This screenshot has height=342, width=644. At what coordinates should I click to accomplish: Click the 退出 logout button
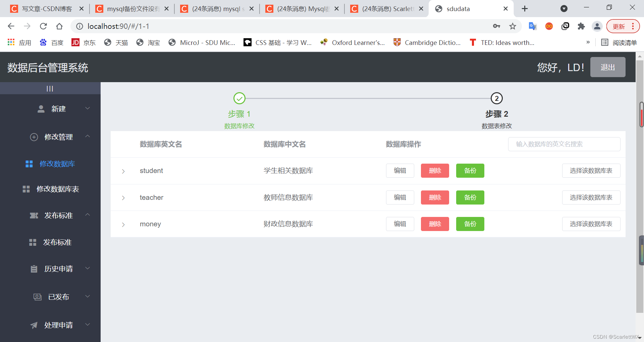[607, 67]
